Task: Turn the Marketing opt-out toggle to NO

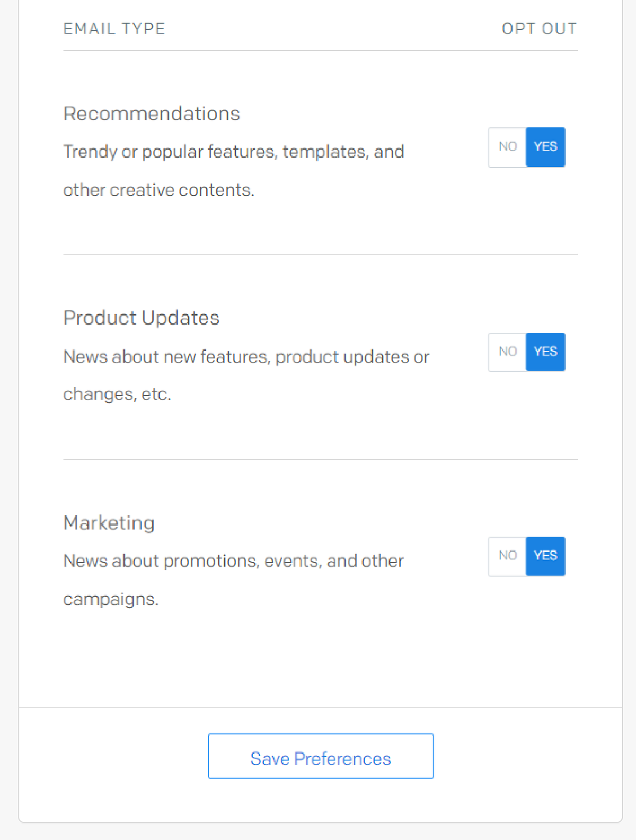Action: (507, 556)
